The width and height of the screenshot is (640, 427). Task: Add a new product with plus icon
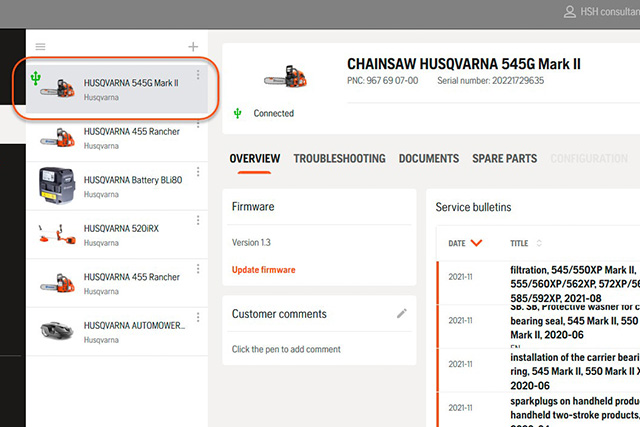click(193, 47)
